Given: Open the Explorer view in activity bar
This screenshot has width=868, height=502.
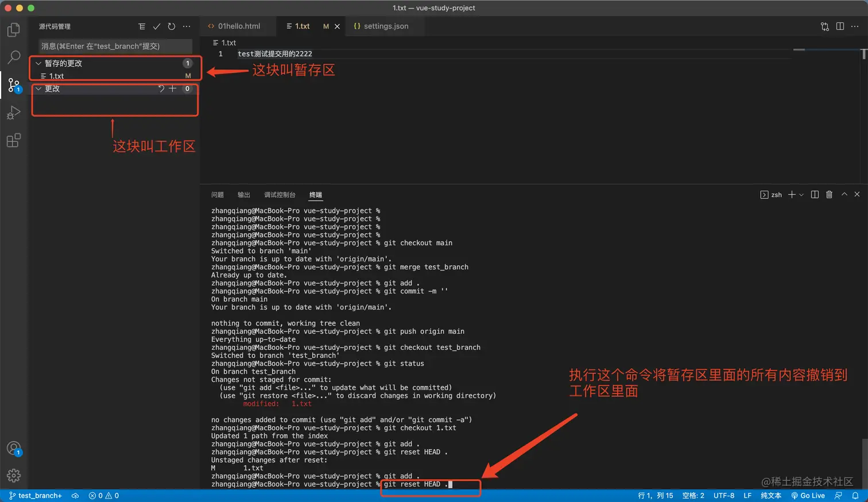Looking at the screenshot, I should click(14, 29).
